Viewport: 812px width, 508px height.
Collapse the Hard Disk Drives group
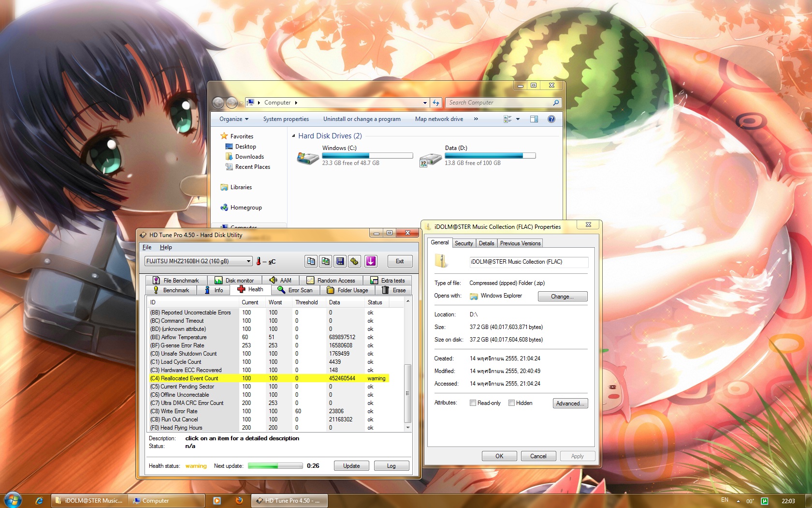pyautogui.click(x=293, y=136)
